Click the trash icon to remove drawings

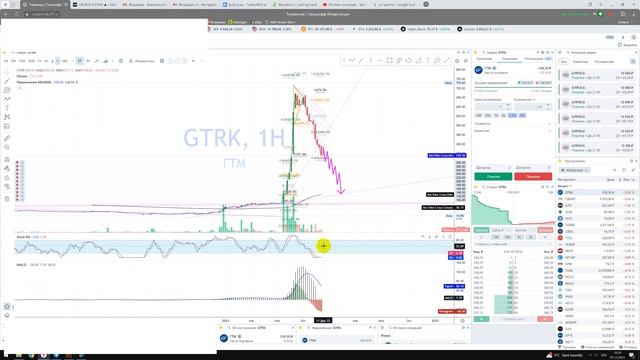(7, 199)
